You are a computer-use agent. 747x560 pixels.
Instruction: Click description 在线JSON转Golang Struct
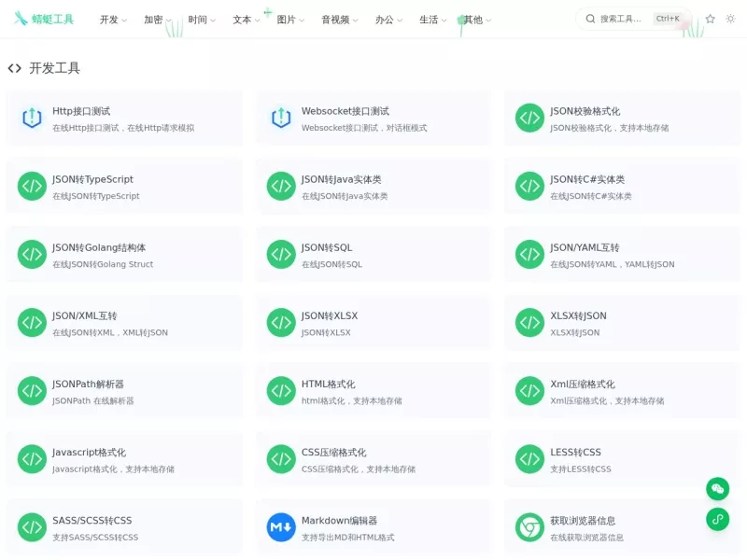pos(103,264)
